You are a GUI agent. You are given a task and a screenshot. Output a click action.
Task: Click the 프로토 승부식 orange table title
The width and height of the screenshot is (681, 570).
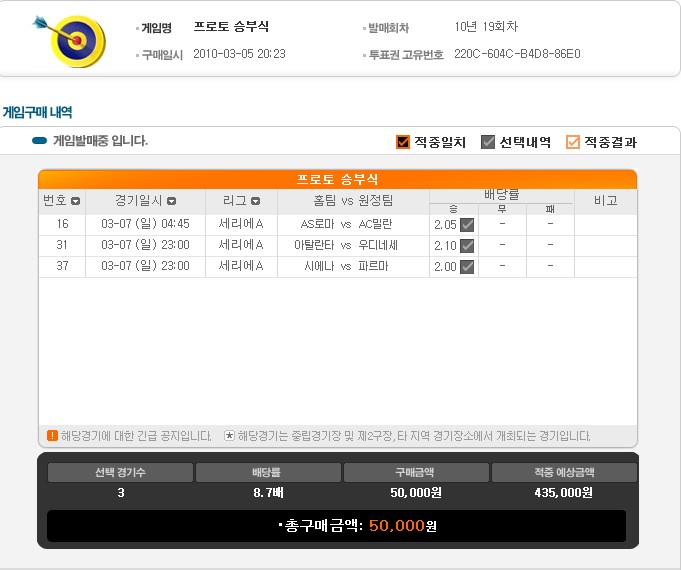(337, 179)
